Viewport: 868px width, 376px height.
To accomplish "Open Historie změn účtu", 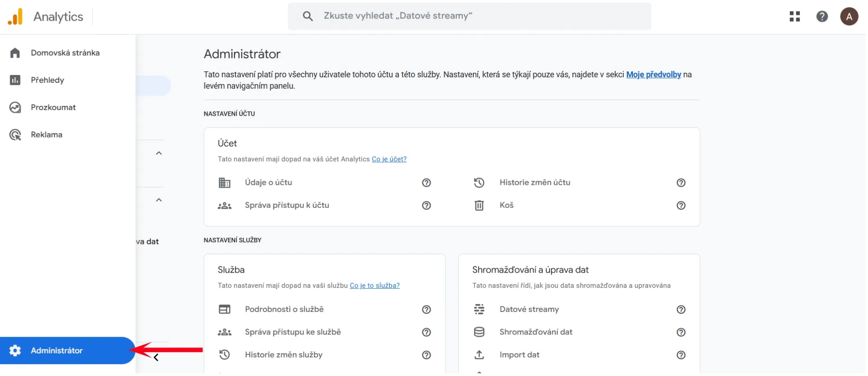I will coord(535,183).
